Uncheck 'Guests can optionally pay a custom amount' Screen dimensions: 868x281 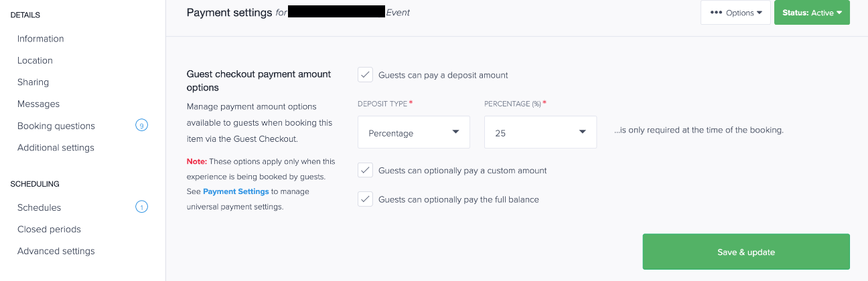(365, 171)
